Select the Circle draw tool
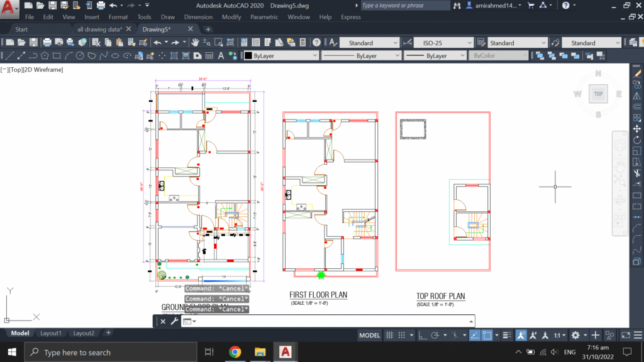Viewport: 644px width, 362px height. (80, 56)
